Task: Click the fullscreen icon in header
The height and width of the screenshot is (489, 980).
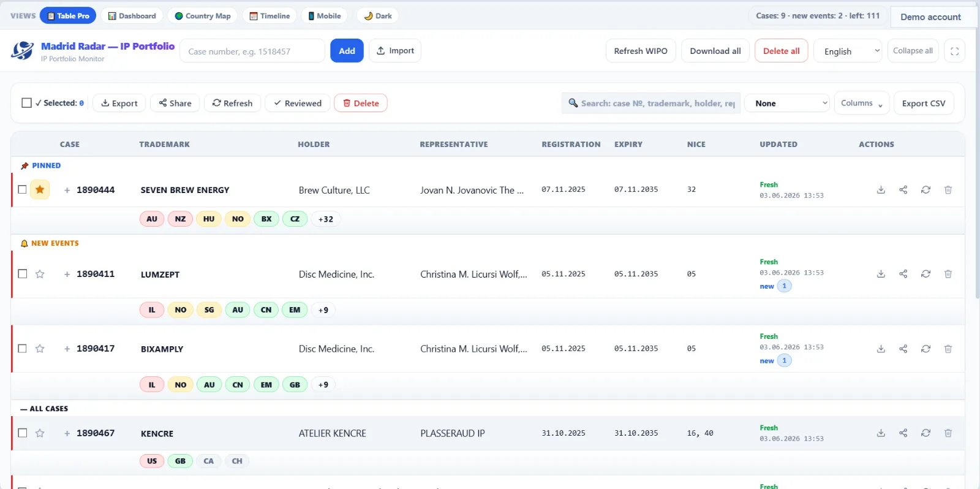Action: tap(954, 51)
